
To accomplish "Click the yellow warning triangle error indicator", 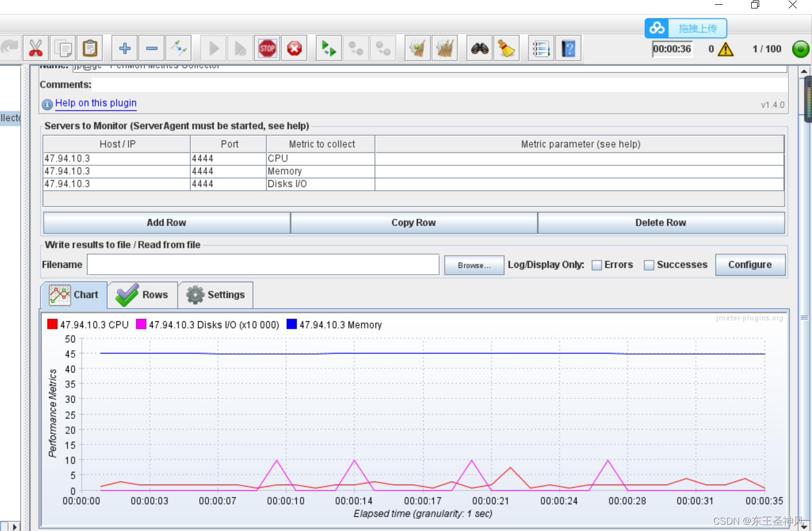I will (x=726, y=49).
